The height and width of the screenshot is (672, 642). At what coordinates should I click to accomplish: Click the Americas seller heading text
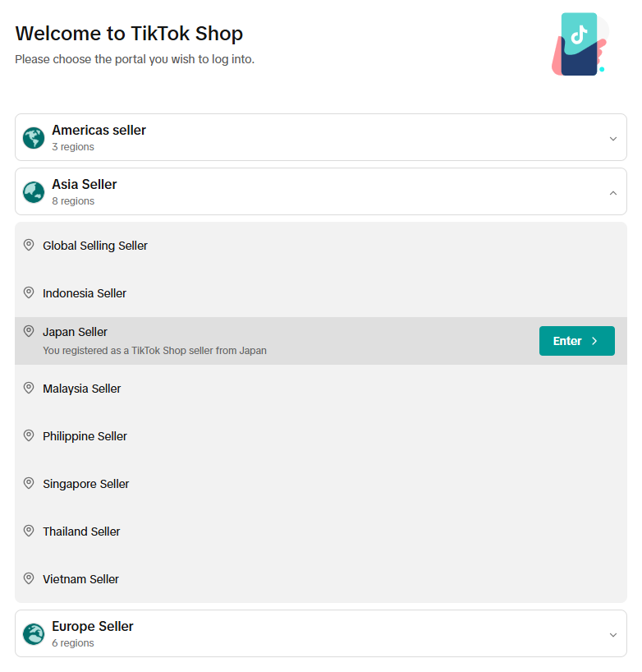(x=99, y=130)
